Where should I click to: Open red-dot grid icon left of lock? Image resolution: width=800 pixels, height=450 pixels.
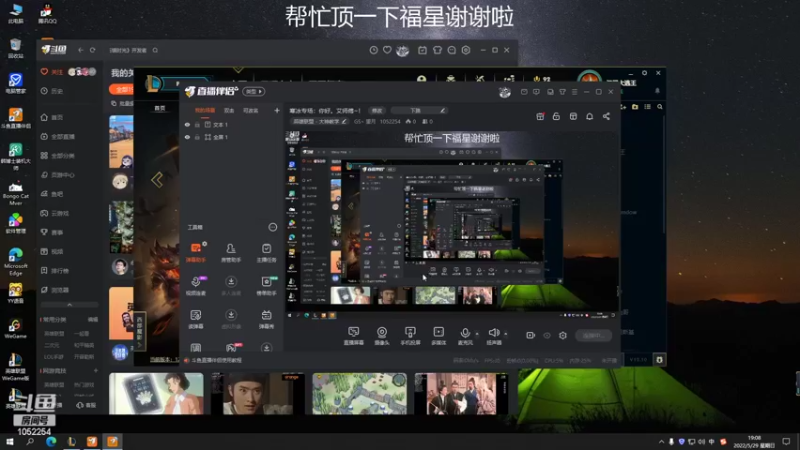[x=540, y=116]
